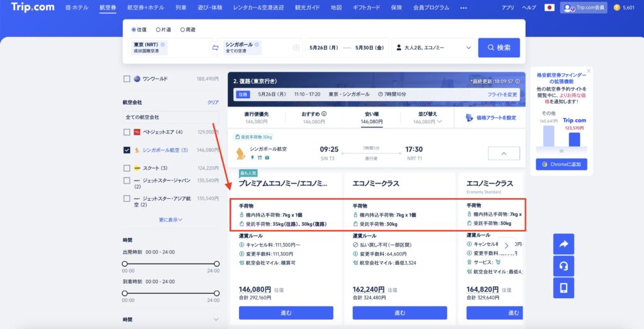The width and height of the screenshot is (644, 329).
Task: Open 保険 navigation tab
Action: (396, 8)
